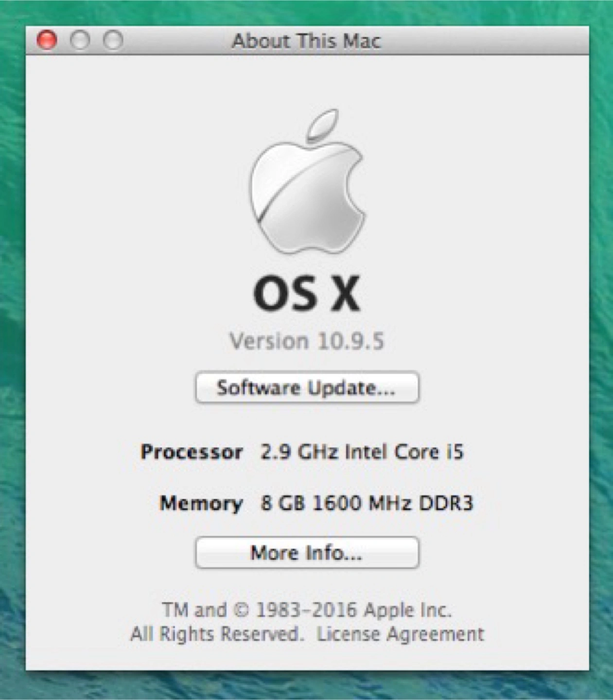Click the Apple logo image
Screen dimensions: 613x700
(307, 181)
